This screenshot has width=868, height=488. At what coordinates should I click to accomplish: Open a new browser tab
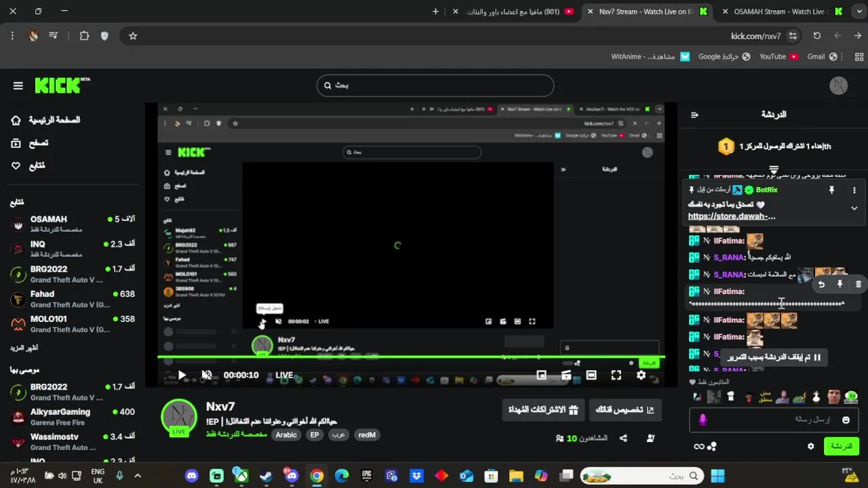point(435,12)
